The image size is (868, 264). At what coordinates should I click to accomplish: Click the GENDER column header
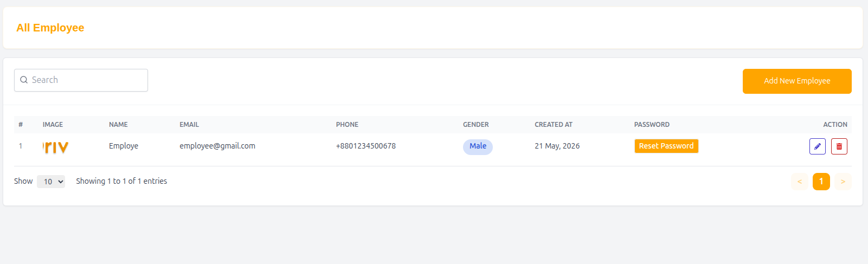coord(476,125)
